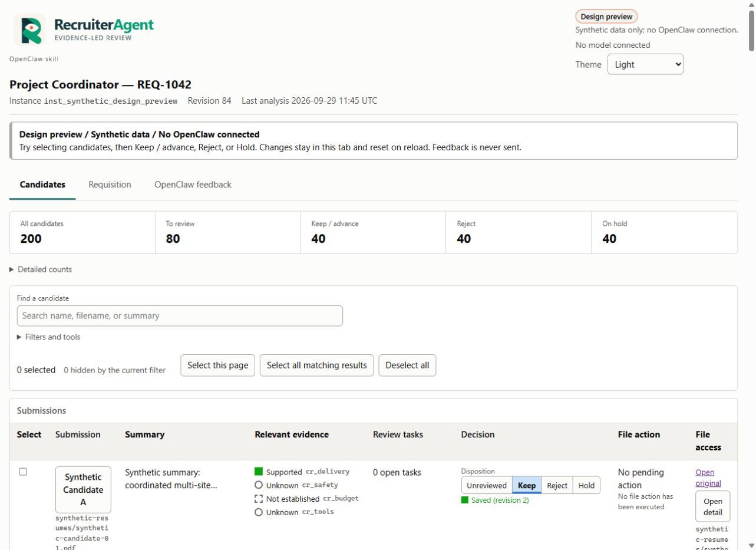Click the To review 80 card

click(228, 233)
